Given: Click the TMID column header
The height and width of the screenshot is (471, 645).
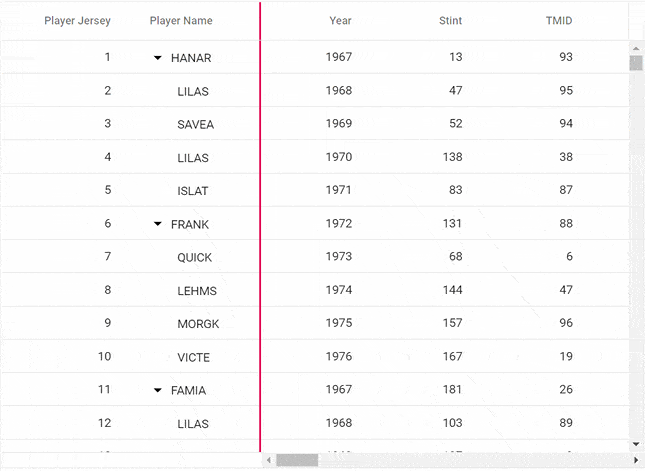Looking at the screenshot, I should pos(559,21).
